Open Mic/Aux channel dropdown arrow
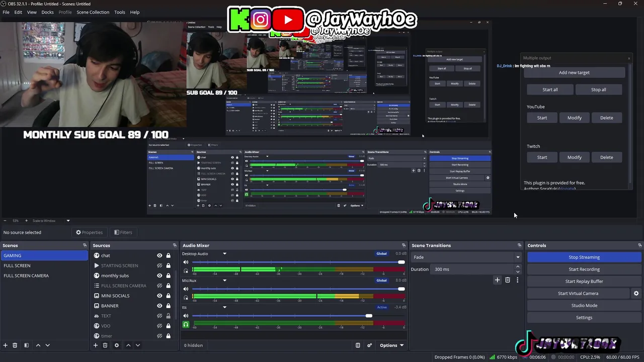The image size is (644, 362). [x=225, y=281]
